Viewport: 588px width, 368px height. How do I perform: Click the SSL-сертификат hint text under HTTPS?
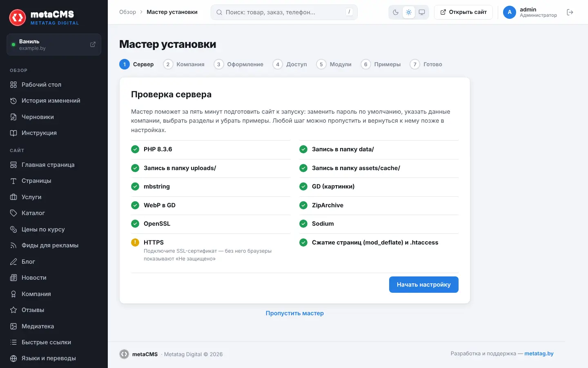coord(207,255)
